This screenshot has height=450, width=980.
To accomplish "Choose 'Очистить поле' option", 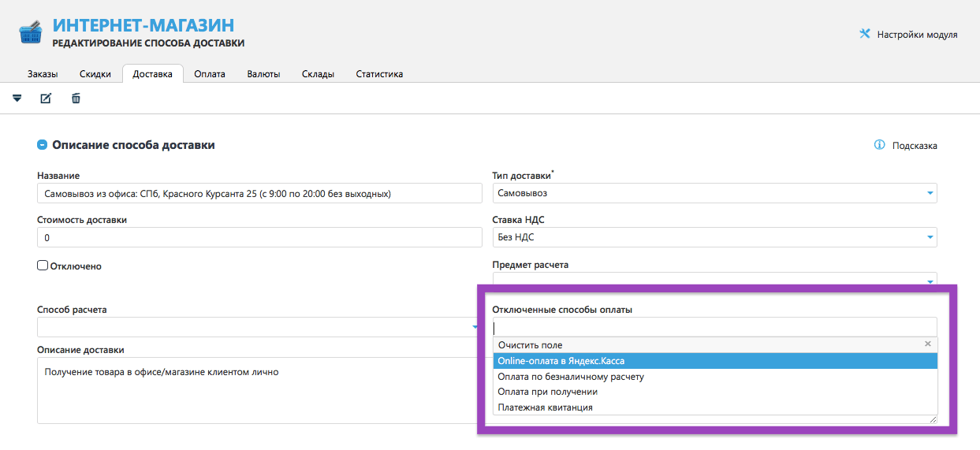I will coord(715,345).
